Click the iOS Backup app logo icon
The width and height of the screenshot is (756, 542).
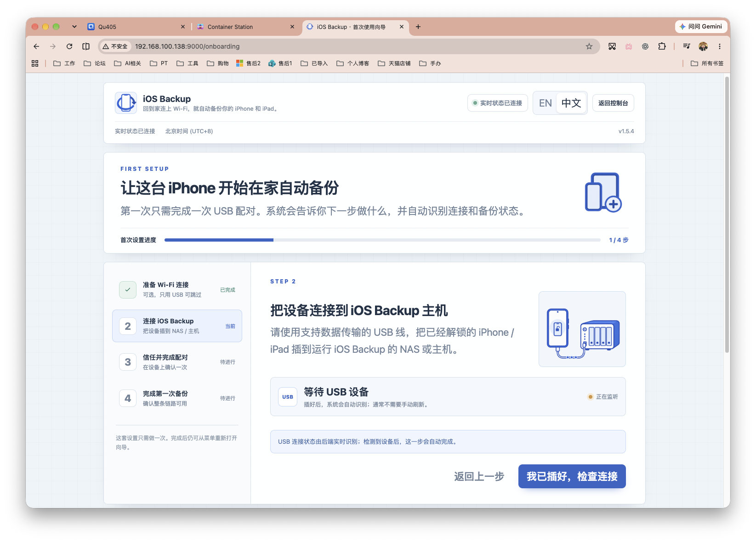point(126,103)
